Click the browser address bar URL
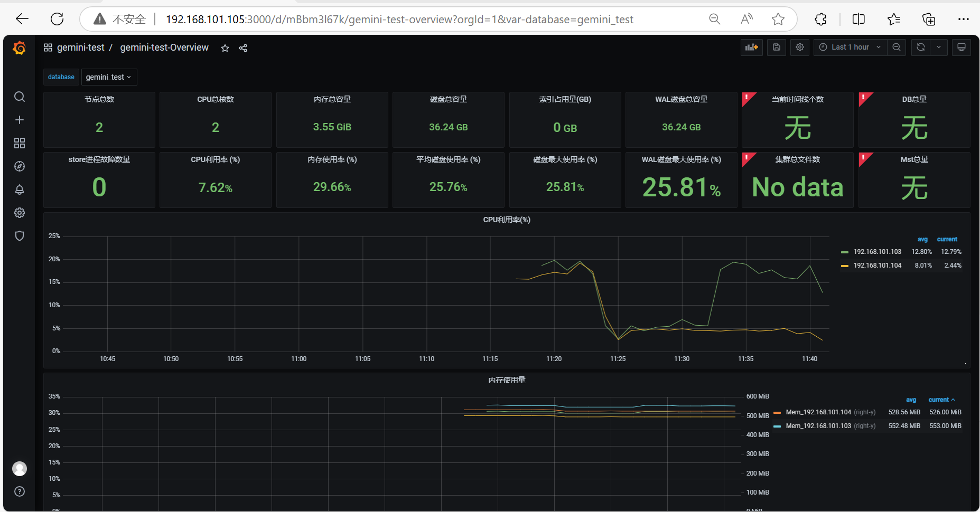This screenshot has height=512, width=980. tap(399, 20)
